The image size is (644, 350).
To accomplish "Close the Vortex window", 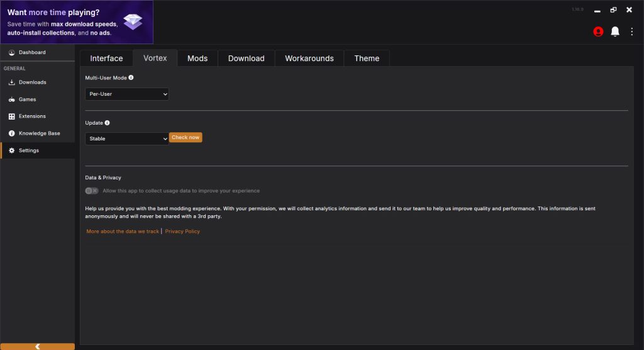I will pos(629,10).
